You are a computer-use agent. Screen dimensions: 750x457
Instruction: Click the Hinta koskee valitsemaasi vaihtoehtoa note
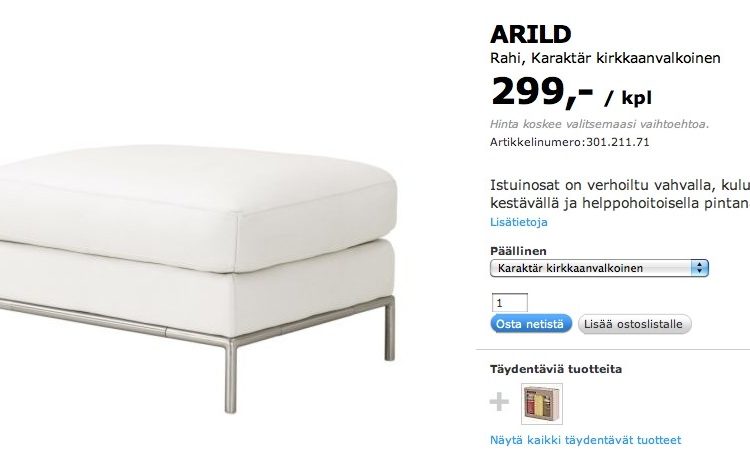point(599,124)
